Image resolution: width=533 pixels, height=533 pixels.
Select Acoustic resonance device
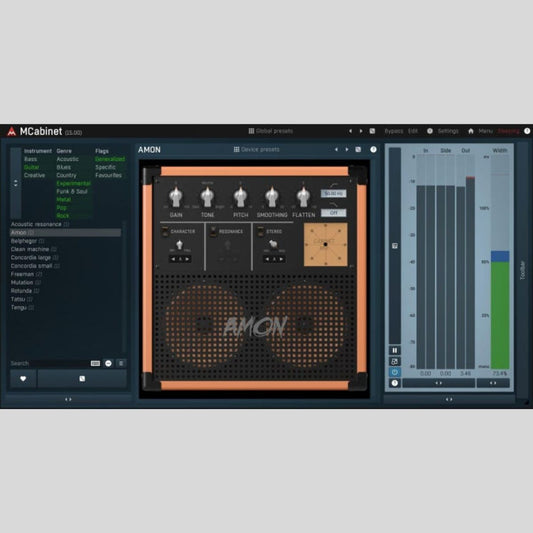pyautogui.click(x=65, y=224)
